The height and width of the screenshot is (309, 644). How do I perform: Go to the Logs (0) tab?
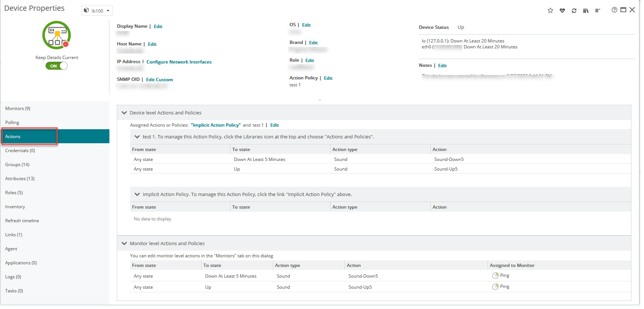[55, 277]
